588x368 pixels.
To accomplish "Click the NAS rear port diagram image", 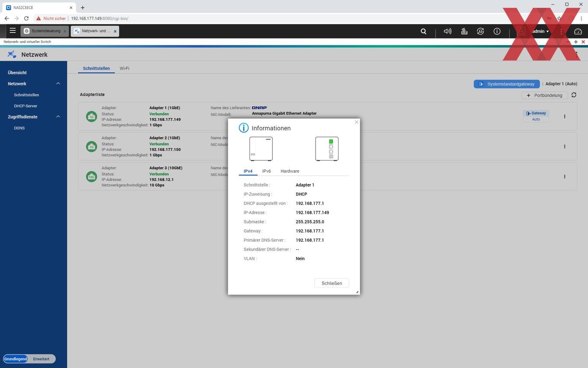I will 327,149.
